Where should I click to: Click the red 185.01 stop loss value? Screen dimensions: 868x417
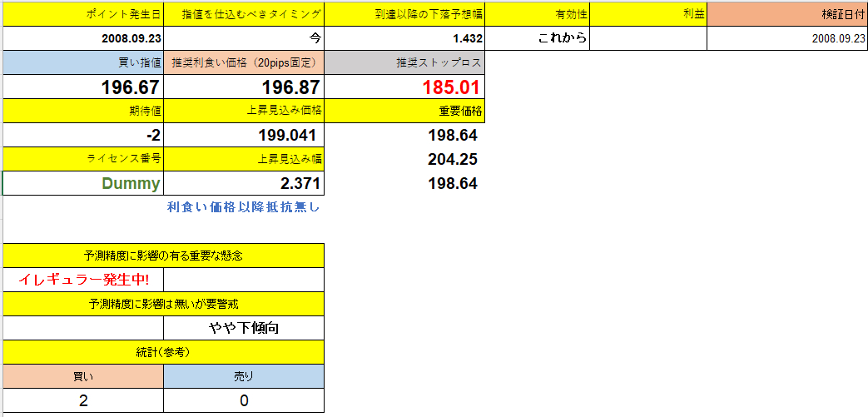[404, 87]
